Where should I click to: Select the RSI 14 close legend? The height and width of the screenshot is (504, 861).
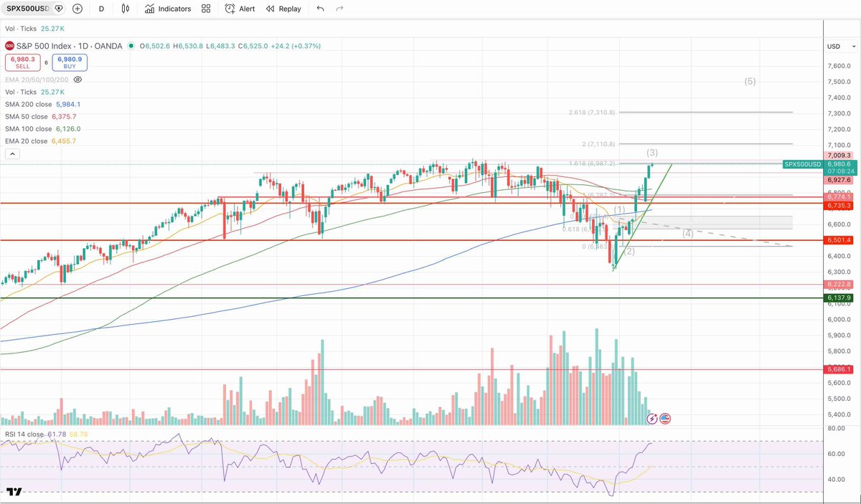[46, 434]
